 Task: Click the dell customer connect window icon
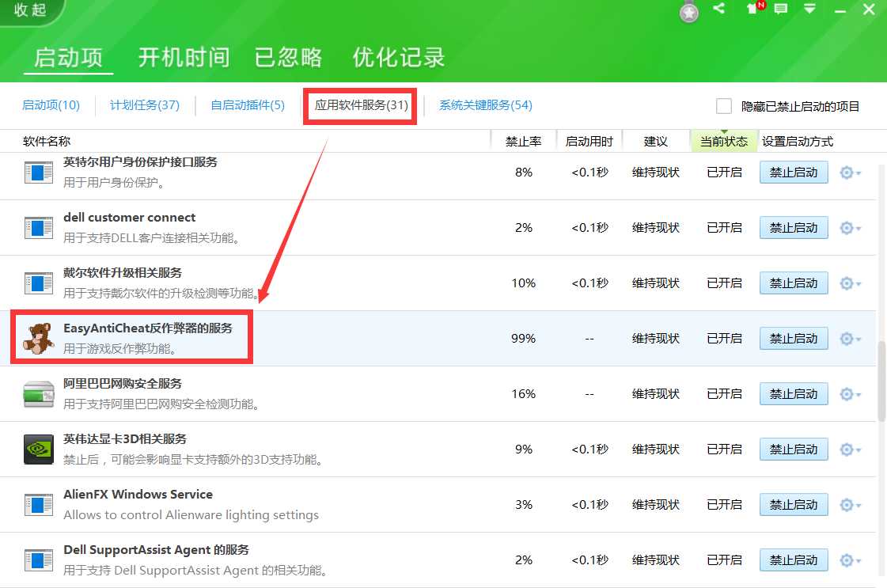(39, 228)
